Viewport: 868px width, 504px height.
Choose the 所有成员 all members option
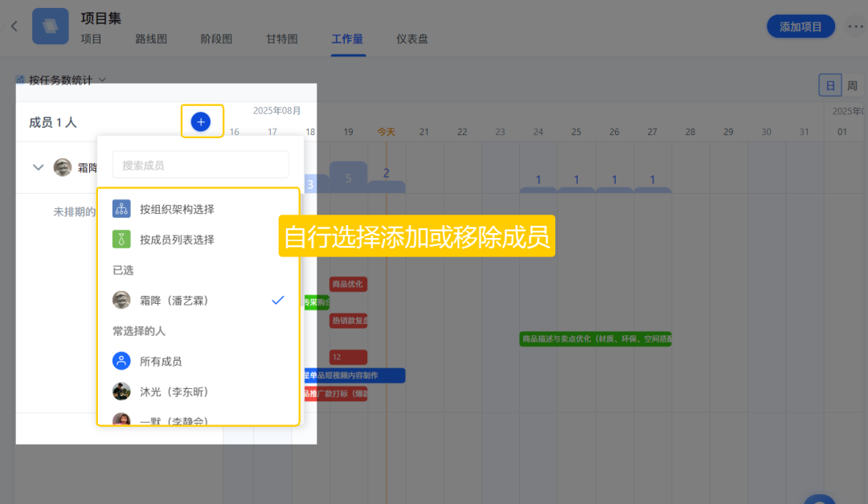161,362
